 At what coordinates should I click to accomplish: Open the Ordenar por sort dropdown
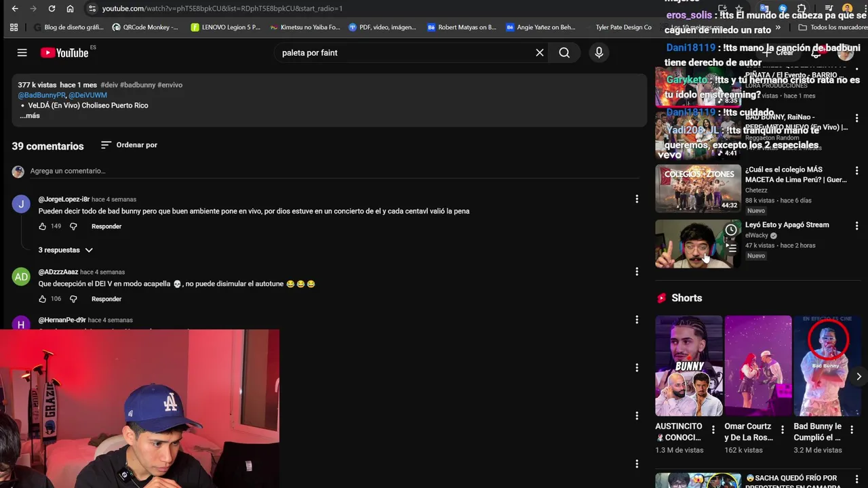pyautogui.click(x=129, y=145)
